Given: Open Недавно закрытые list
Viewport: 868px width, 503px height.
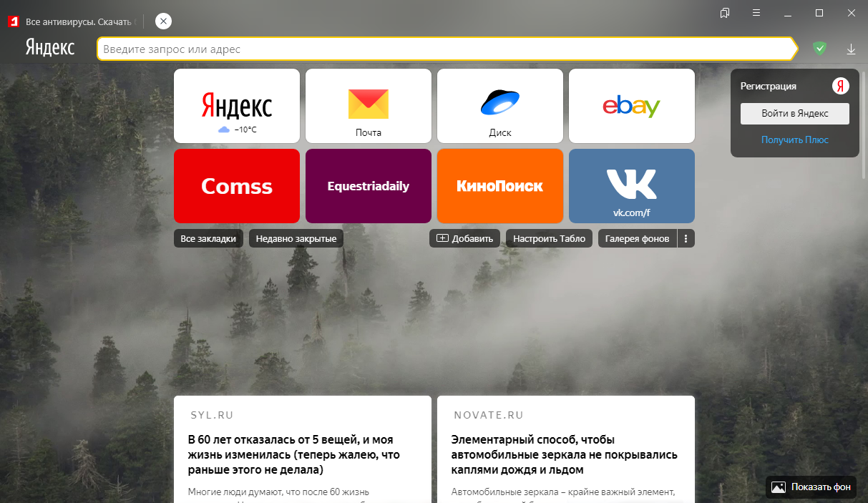Looking at the screenshot, I should [x=296, y=238].
